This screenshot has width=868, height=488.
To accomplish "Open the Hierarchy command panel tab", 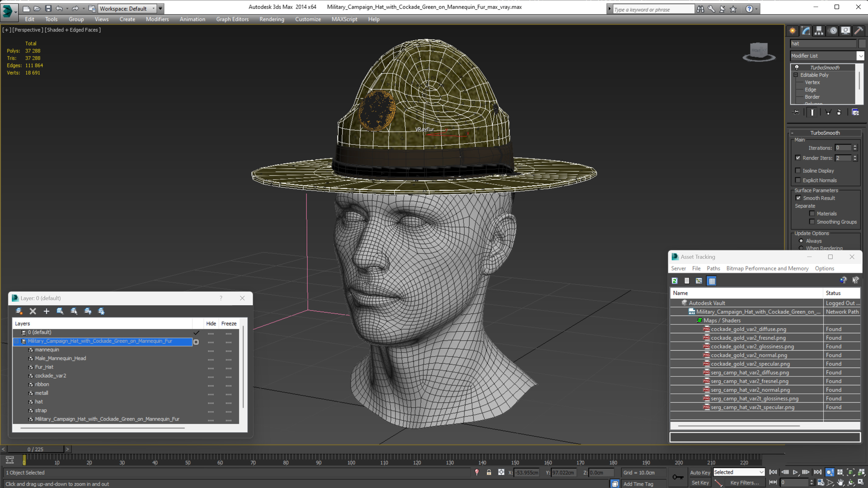I will [x=819, y=31].
